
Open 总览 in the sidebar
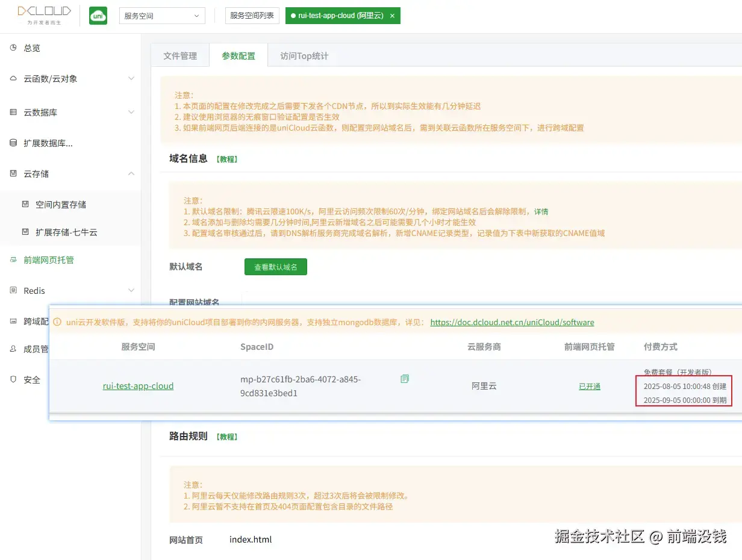[32, 48]
